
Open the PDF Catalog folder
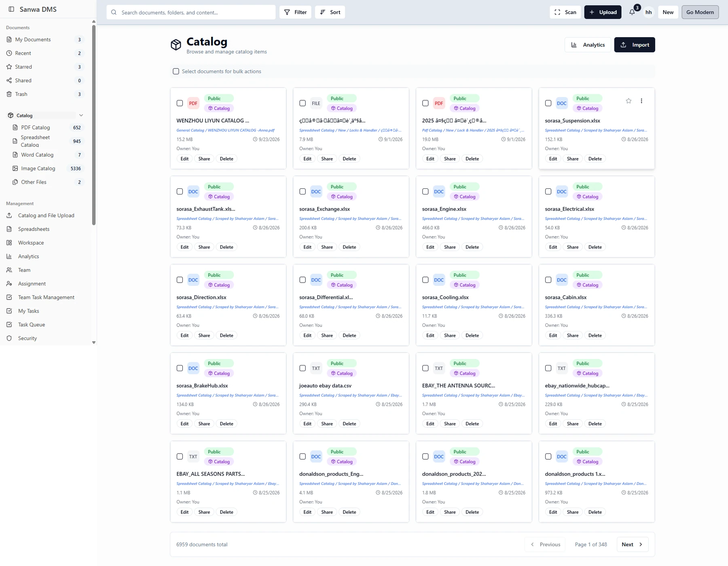(x=49, y=127)
